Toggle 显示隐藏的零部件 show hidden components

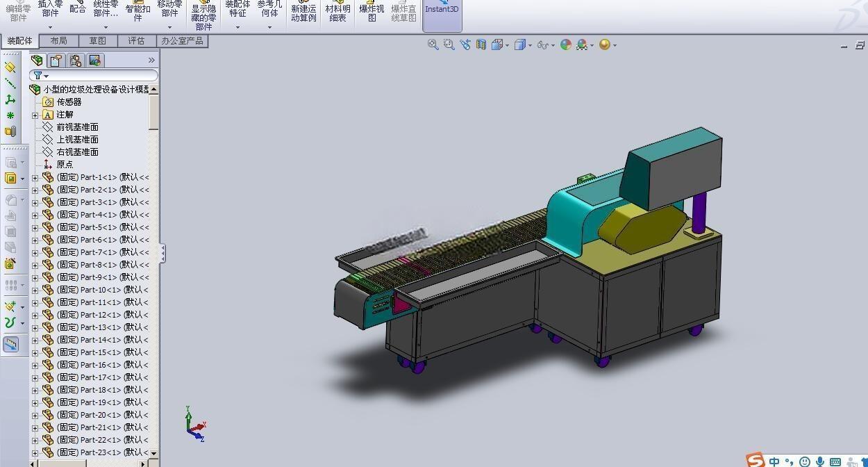tap(203, 17)
